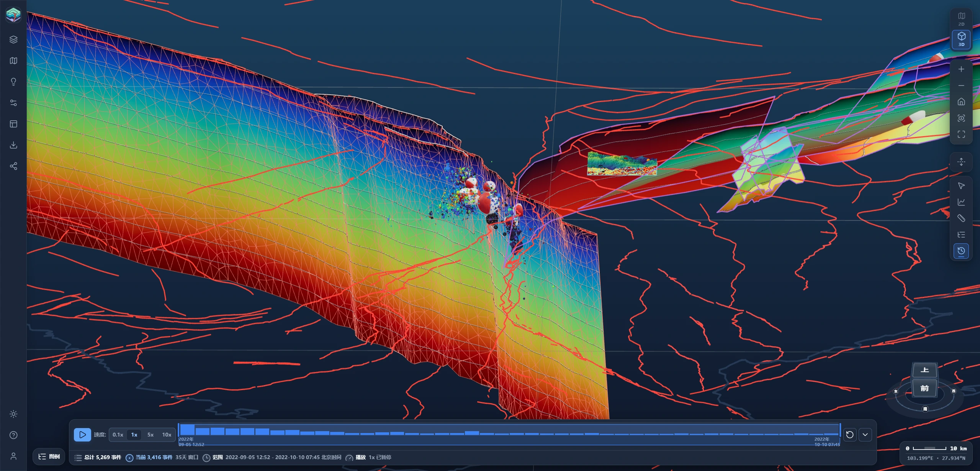980x471 pixels.
Task: Reset the timeline with the reload button
Action: pos(850,435)
